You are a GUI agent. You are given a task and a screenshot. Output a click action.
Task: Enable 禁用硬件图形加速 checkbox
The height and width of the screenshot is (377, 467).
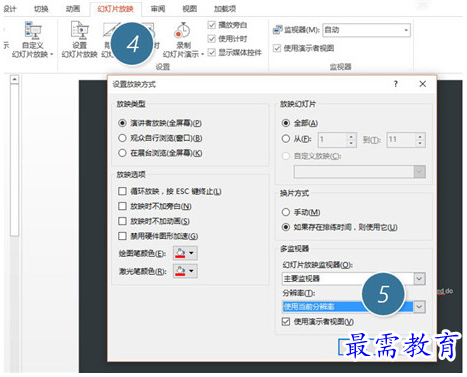click(x=122, y=236)
